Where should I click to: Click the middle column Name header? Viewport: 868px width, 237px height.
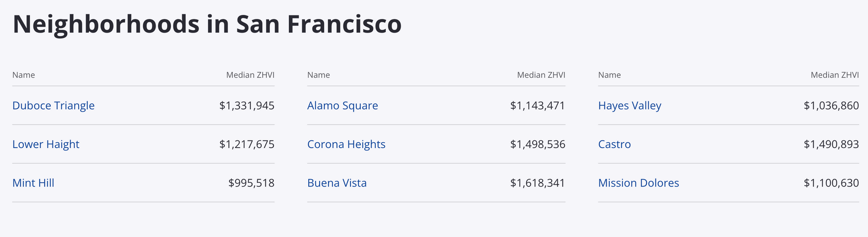point(318,75)
